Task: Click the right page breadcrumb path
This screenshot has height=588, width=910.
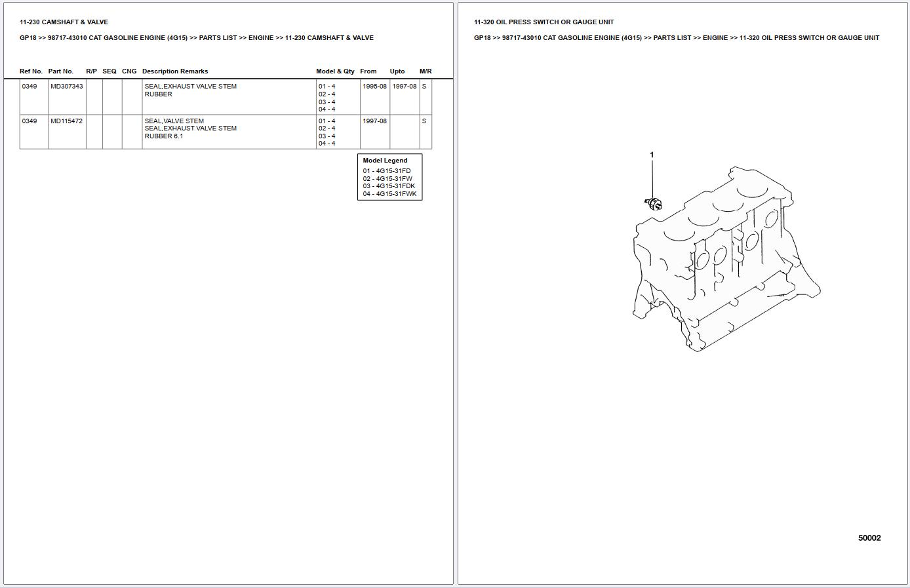Action: click(677, 38)
